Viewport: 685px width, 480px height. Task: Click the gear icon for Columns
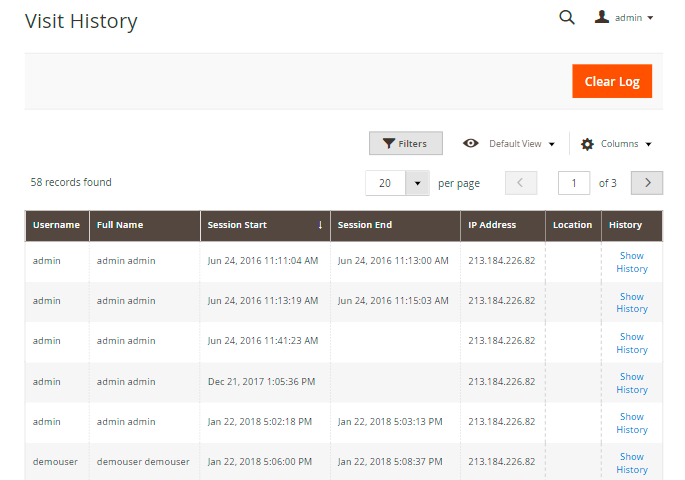tap(587, 144)
